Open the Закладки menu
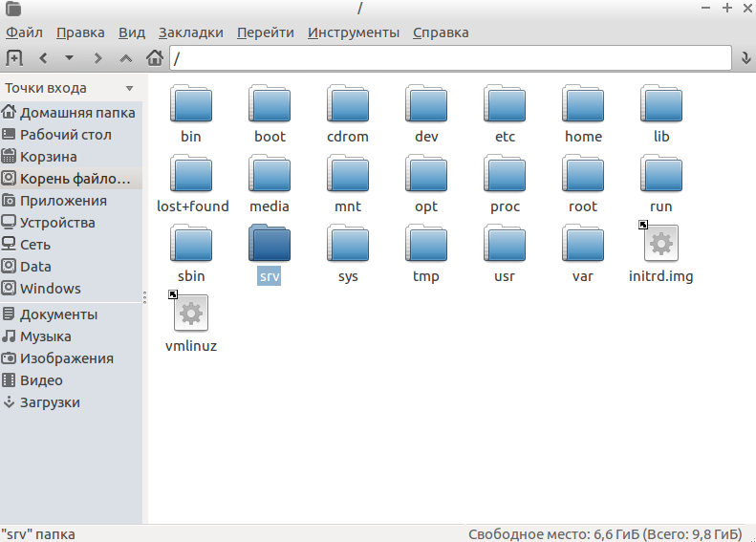Image resolution: width=756 pixels, height=542 pixels. click(191, 33)
